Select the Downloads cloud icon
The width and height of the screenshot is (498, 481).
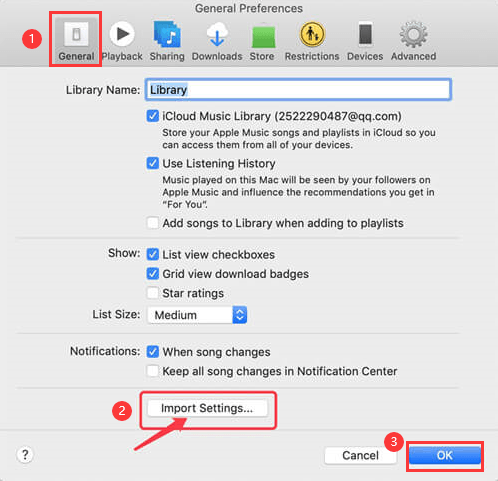[217, 34]
